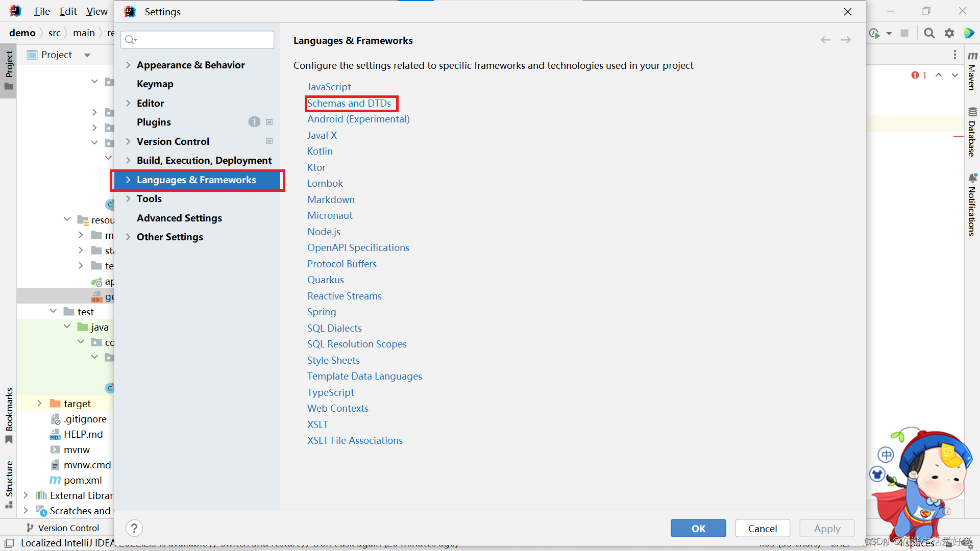Expand the test folder in project tree
The height and width of the screenshot is (551, 980).
pos(53,311)
